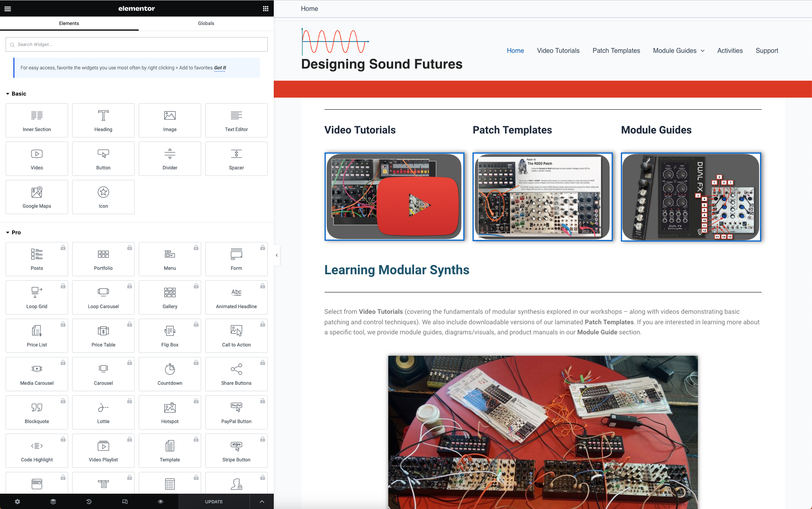Select the Lottie widget

pos(103,412)
